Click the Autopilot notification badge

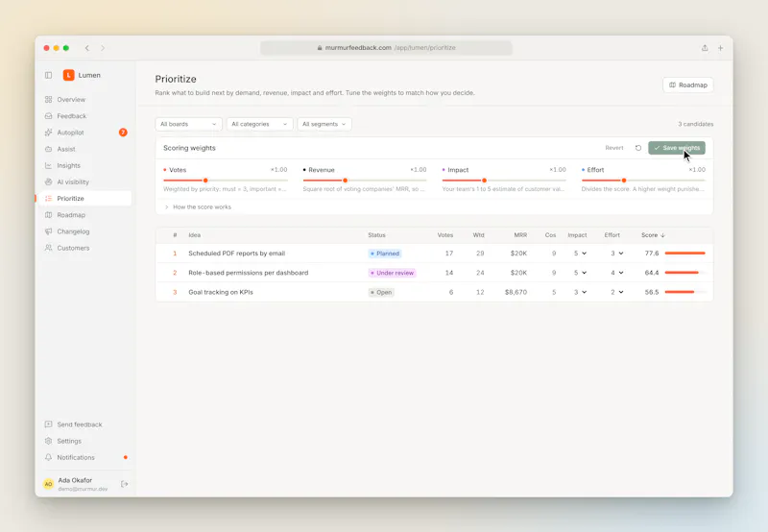pos(123,133)
